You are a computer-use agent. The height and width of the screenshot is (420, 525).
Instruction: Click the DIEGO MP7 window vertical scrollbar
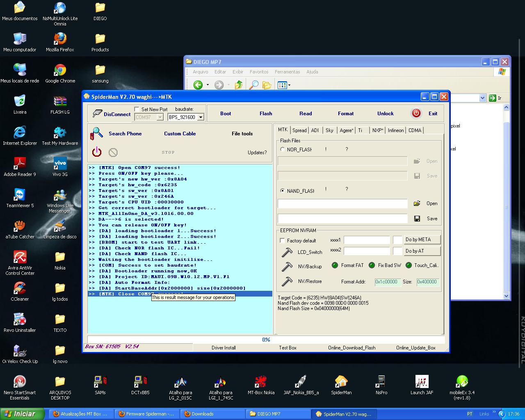506,201
